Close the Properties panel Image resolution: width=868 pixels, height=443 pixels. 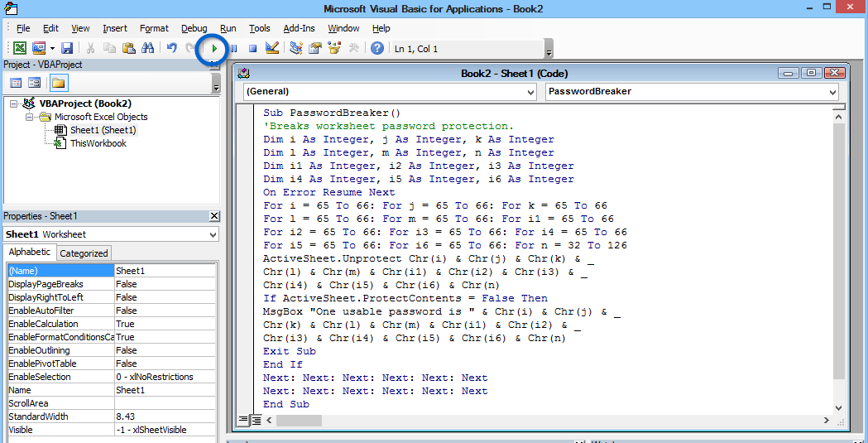pos(214,216)
